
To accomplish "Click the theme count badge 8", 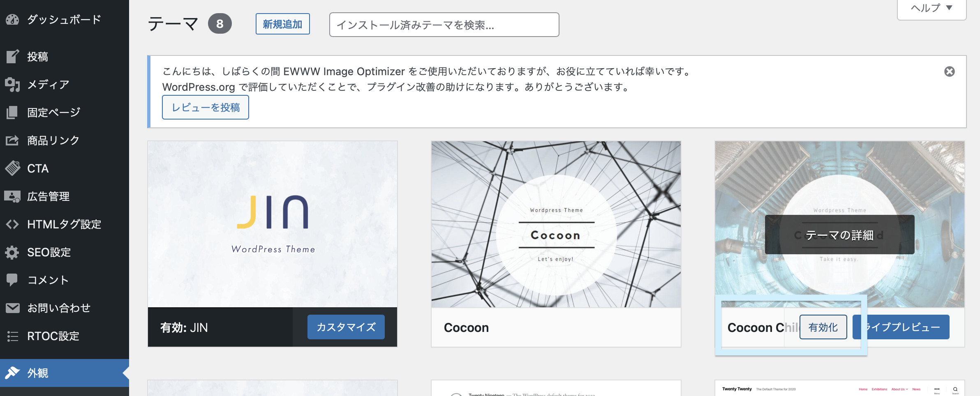I will click(220, 24).
